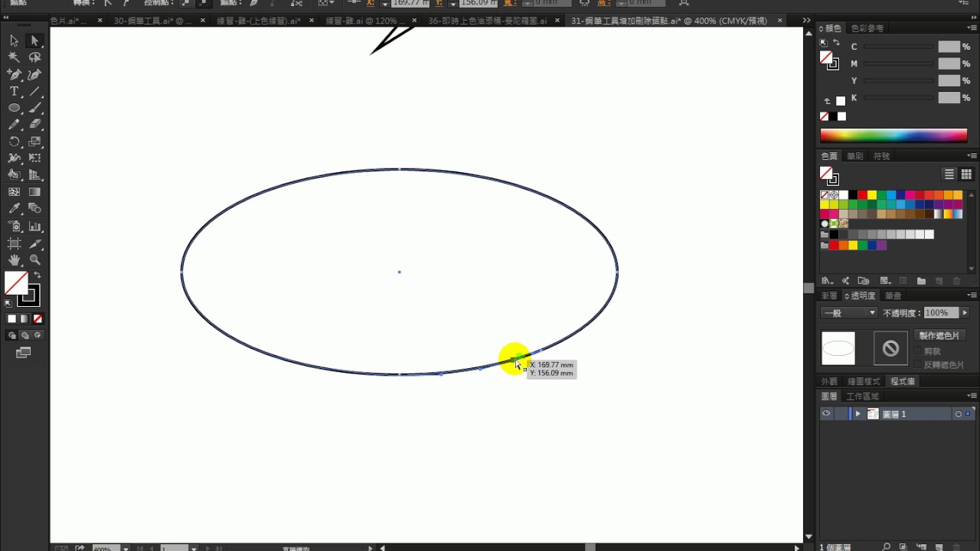Image resolution: width=980 pixels, height=551 pixels.
Task: Select the Curvature tool
Action: pos(34,74)
